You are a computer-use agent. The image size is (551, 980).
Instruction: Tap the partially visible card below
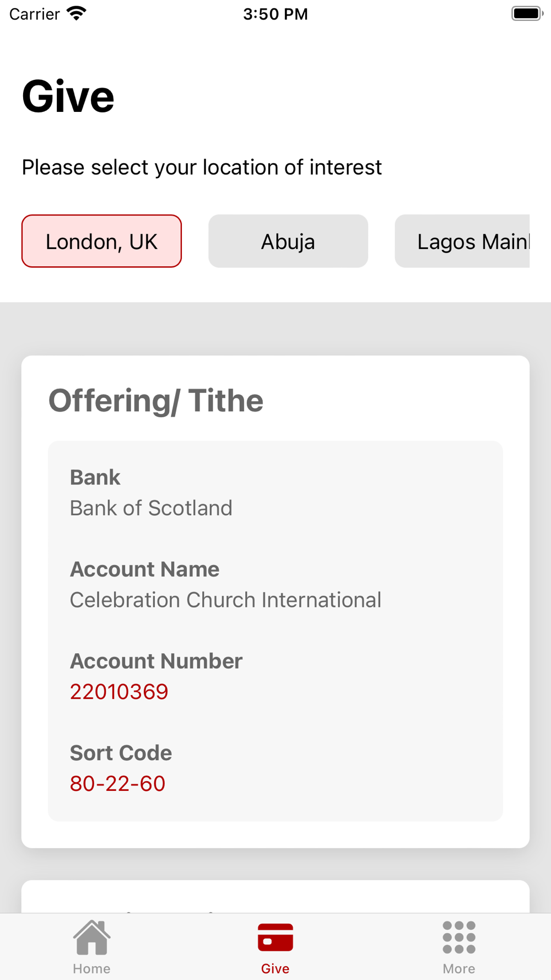click(x=275, y=897)
